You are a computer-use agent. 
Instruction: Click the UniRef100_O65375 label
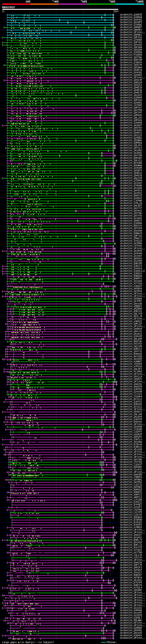(131, 65)
